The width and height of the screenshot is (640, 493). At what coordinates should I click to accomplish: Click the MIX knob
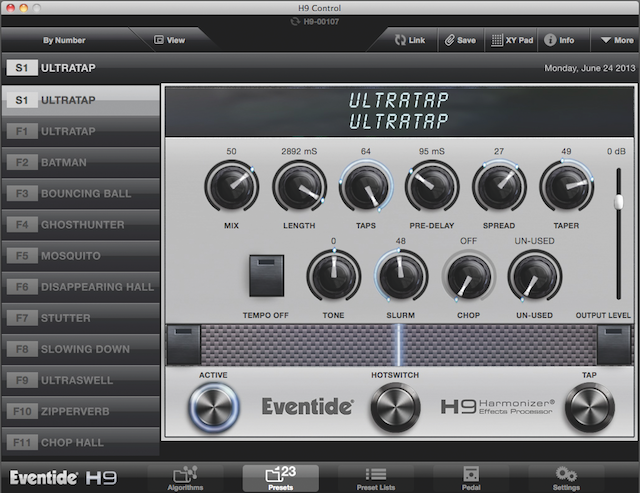click(231, 187)
